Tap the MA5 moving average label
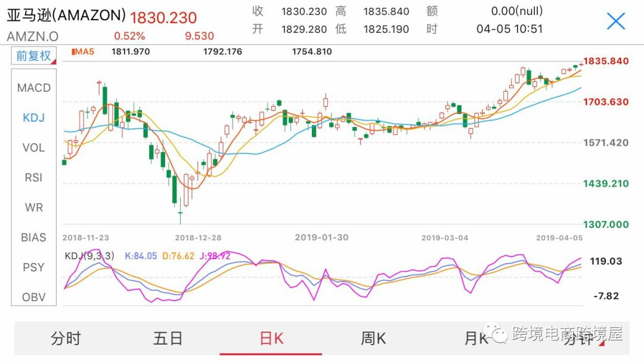 click(83, 52)
